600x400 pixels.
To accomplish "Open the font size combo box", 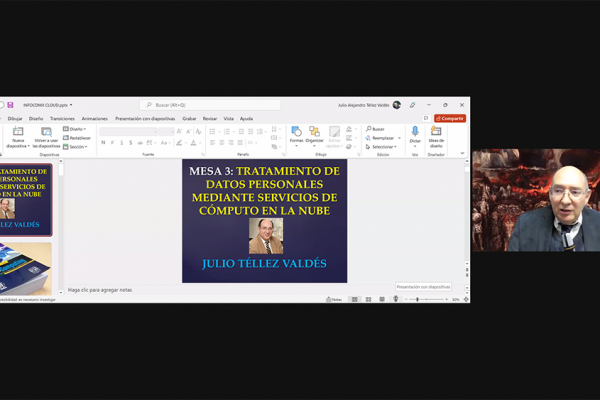I will 166,132.
